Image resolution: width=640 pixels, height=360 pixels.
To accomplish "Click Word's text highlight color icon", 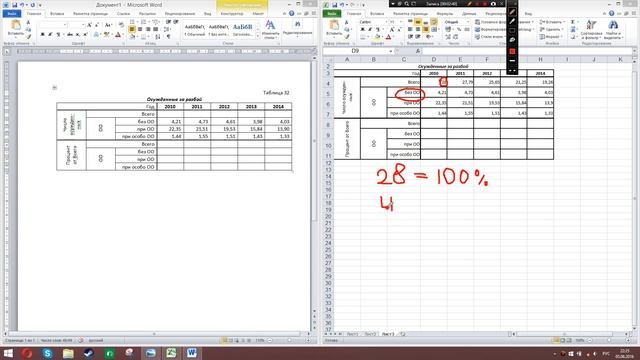I will coord(106,35).
